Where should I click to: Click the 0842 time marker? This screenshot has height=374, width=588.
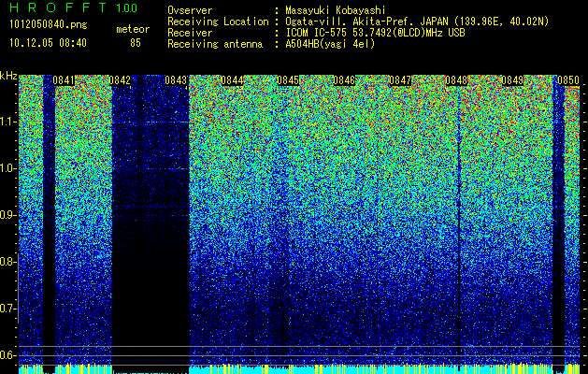[120, 80]
